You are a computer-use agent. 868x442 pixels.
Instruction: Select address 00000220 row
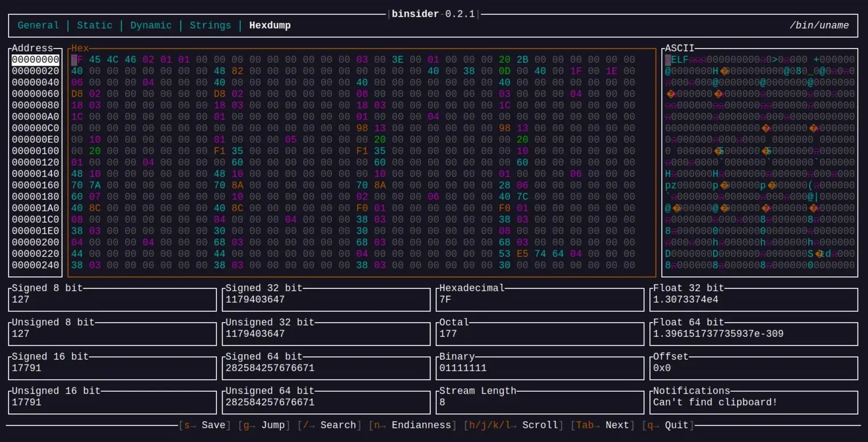click(35, 254)
